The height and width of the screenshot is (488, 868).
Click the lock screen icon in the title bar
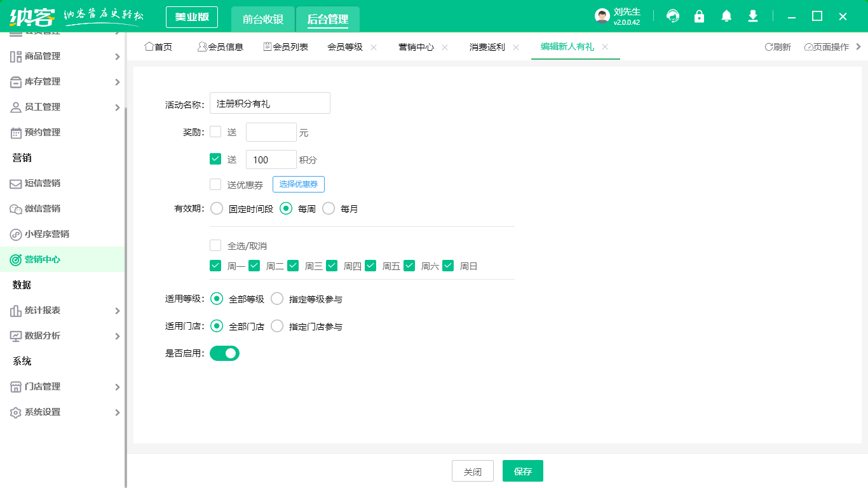coord(699,16)
